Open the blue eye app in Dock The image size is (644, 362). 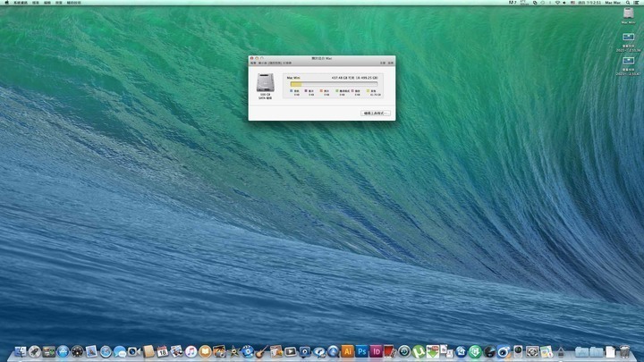[x=504, y=352]
